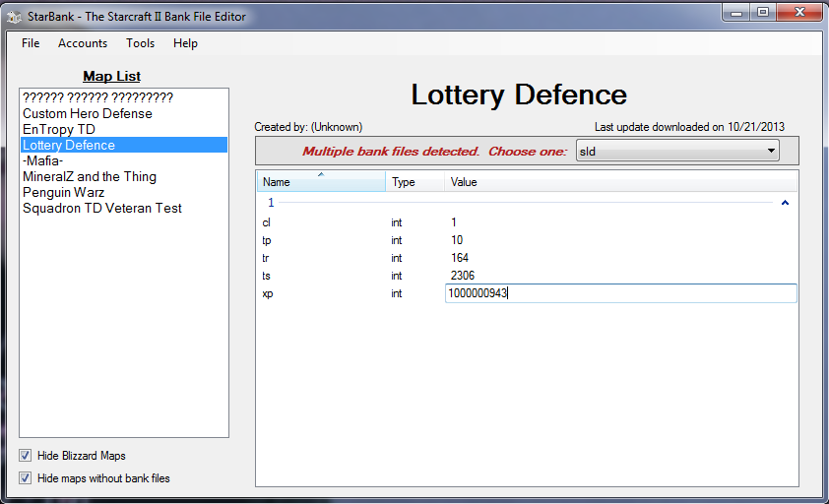The height and width of the screenshot is (504, 829).
Task: Select the tp row name
Action: [x=267, y=240]
